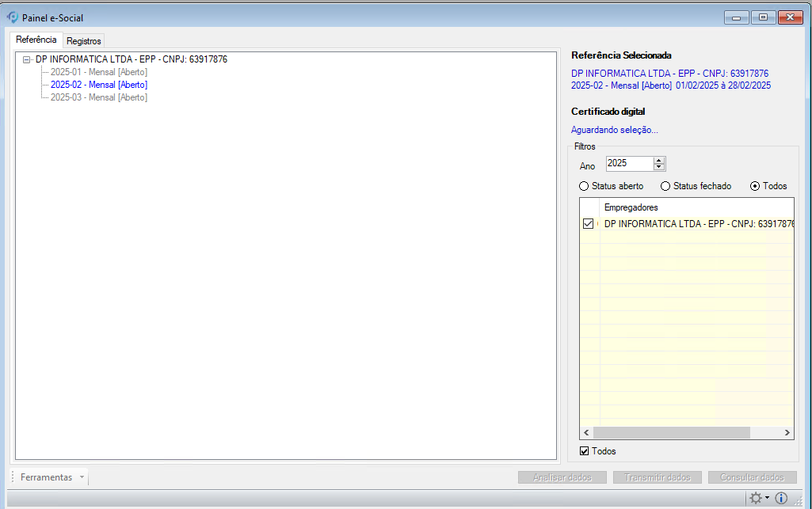
Task: Collapse the DP INFORMATICA LTDA tree node
Action: 26,59
